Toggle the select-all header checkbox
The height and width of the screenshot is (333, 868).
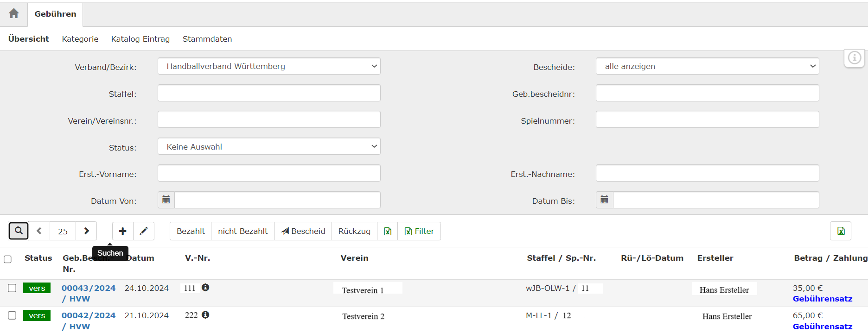8,259
